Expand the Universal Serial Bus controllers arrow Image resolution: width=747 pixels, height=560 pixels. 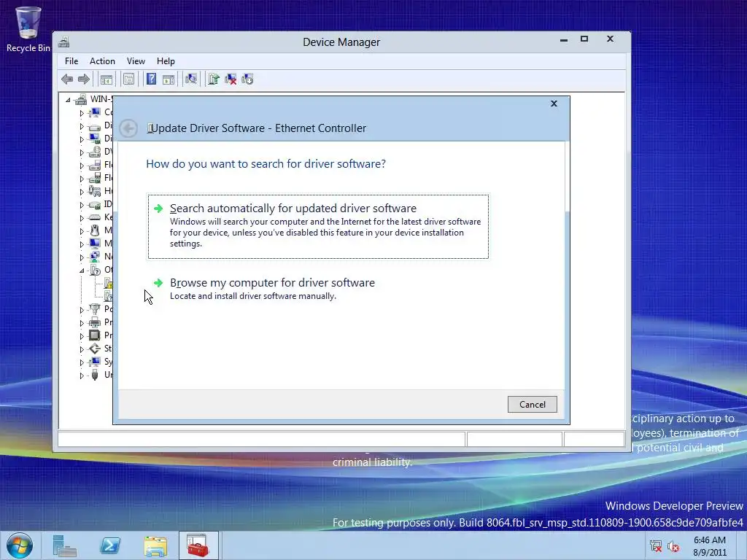(x=82, y=376)
